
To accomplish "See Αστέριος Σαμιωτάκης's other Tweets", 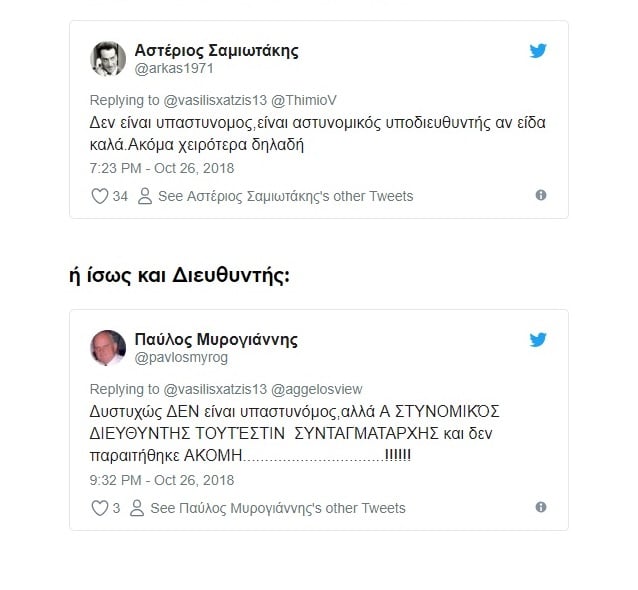I will click(285, 196).
